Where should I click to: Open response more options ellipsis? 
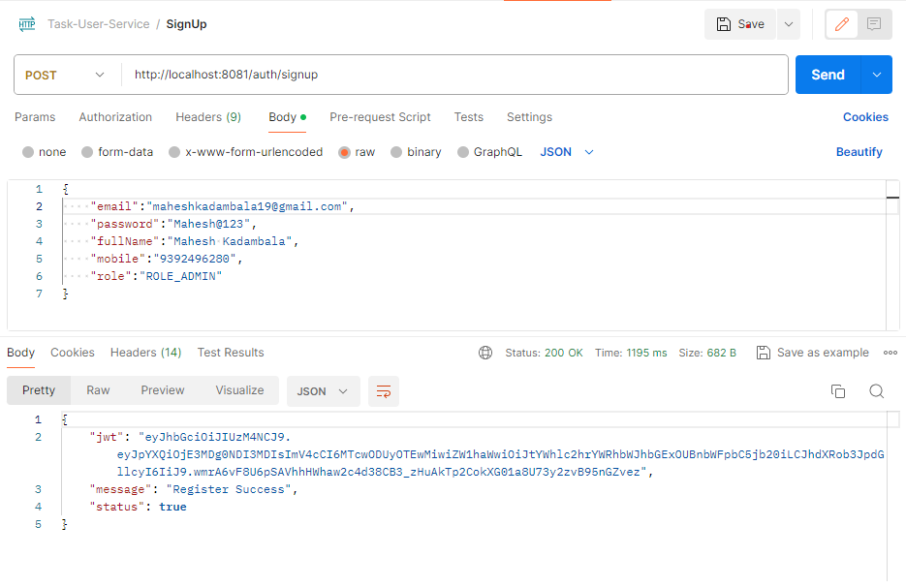890,353
